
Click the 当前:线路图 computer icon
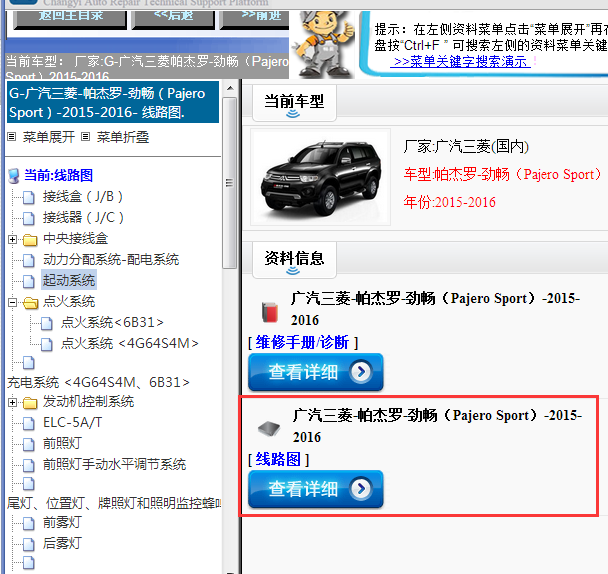tap(14, 175)
